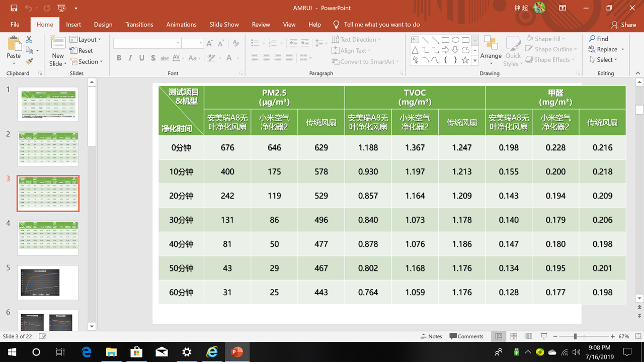Click the New Slide icon

(x=58, y=44)
